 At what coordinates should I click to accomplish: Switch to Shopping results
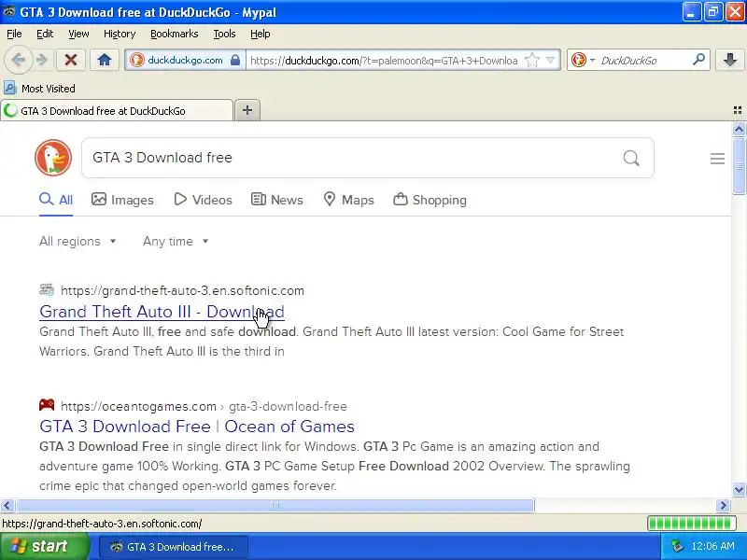pos(430,200)
